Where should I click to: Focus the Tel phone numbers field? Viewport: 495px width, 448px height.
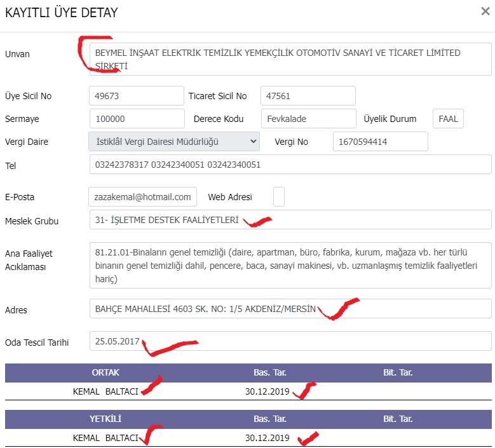pos(290,164)
